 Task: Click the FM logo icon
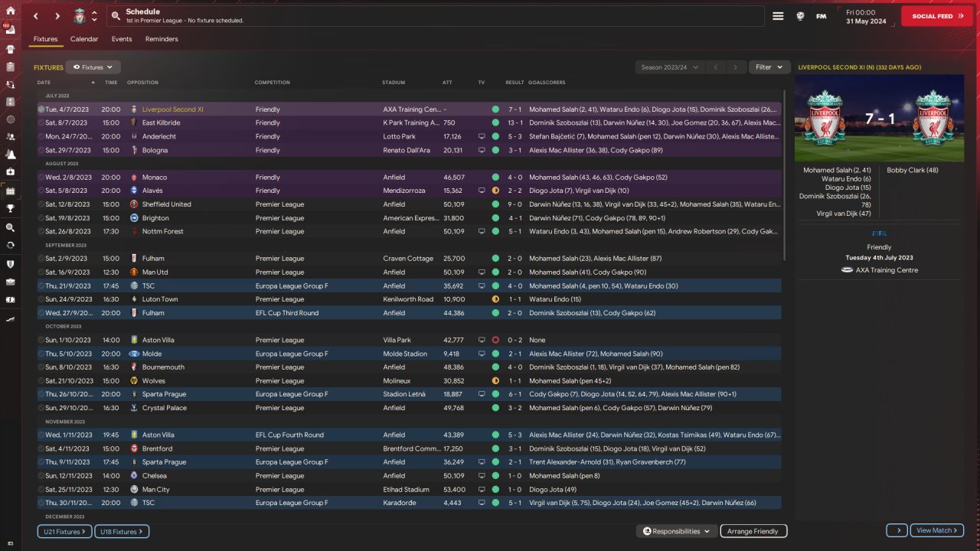822,16
